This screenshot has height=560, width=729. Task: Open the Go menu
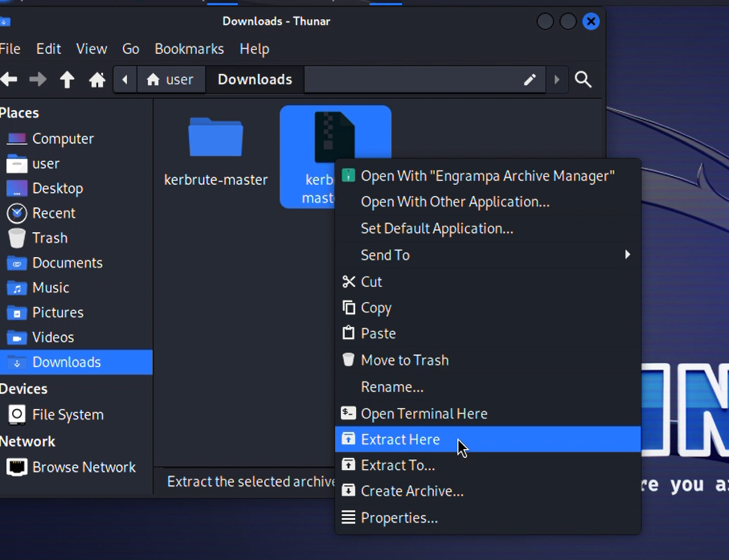click(131, 49)
